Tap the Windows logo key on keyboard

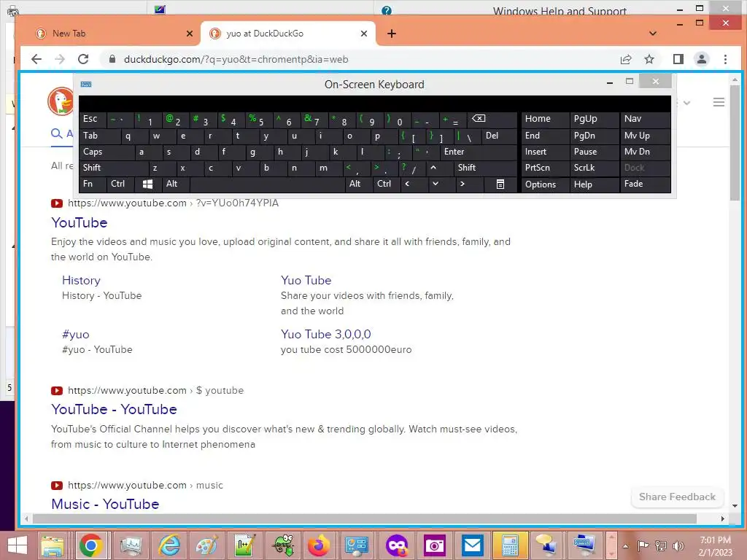[x=147, y=184]
